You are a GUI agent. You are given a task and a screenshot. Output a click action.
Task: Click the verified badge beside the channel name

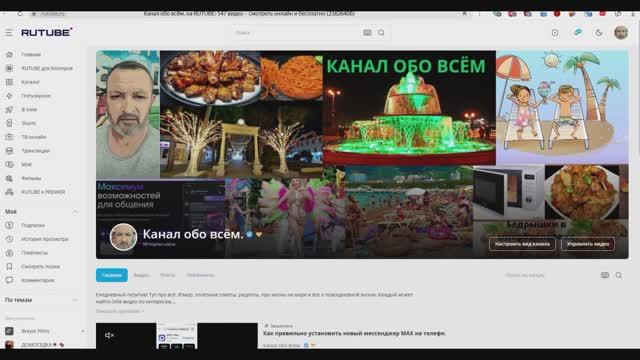coord(249,234)
